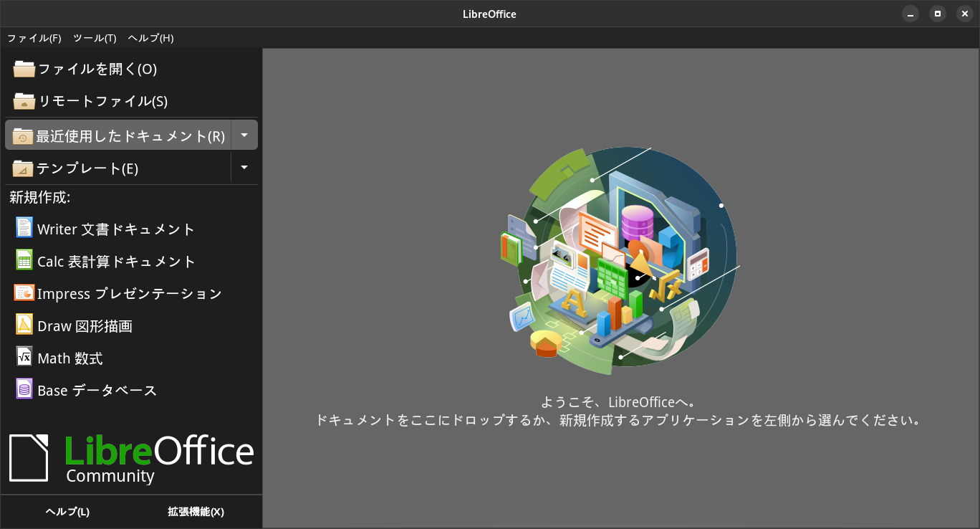Open the ファイル(F) menu
Viewport: 980px width, 529px height.
34,38
